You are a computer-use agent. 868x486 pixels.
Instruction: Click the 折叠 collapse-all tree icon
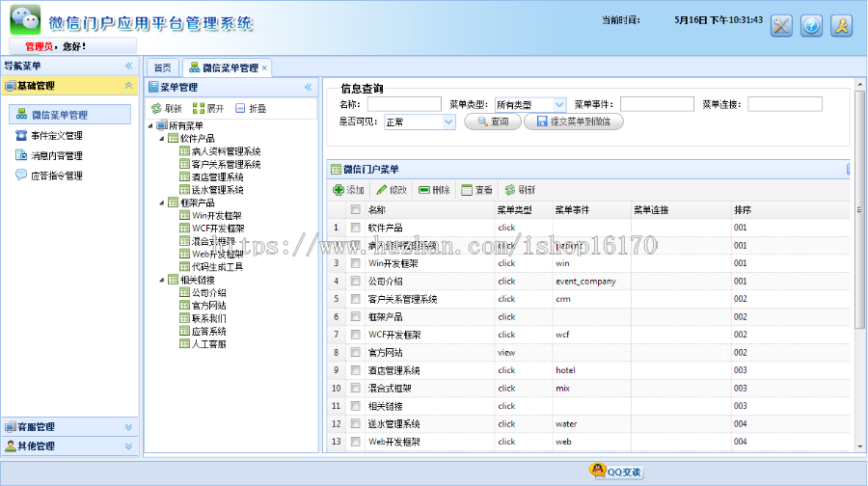coord(240,109)
